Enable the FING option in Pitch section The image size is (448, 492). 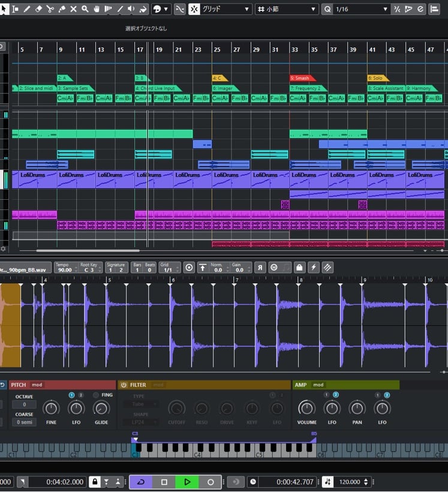pyautogui.click(x=96, y=395)
